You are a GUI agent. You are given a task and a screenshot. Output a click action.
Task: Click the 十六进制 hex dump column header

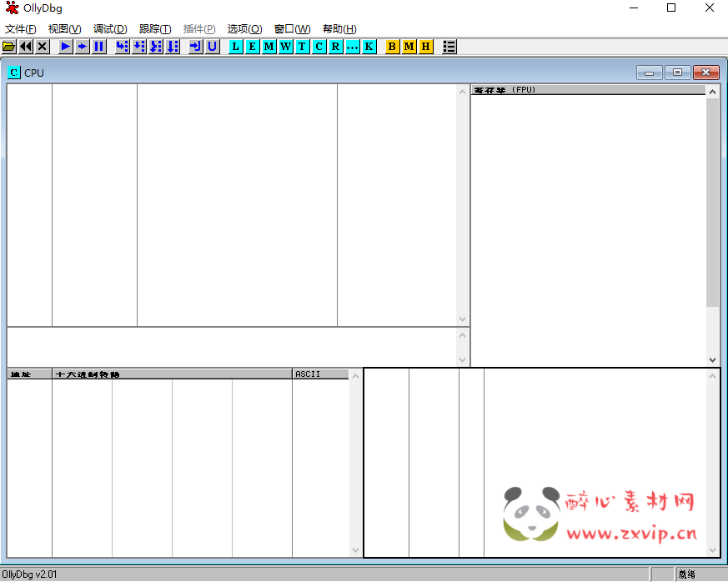click(x=172, y=374)
